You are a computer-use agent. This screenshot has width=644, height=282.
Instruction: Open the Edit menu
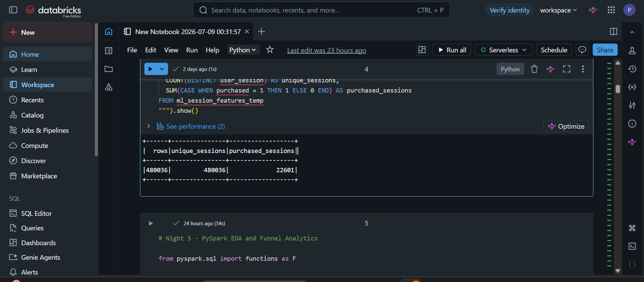pos(150,50)
